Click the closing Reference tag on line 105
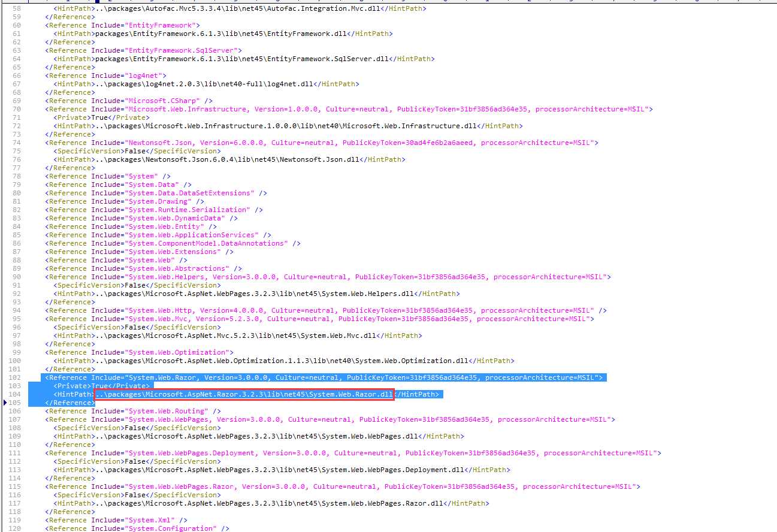 point(70,403)
